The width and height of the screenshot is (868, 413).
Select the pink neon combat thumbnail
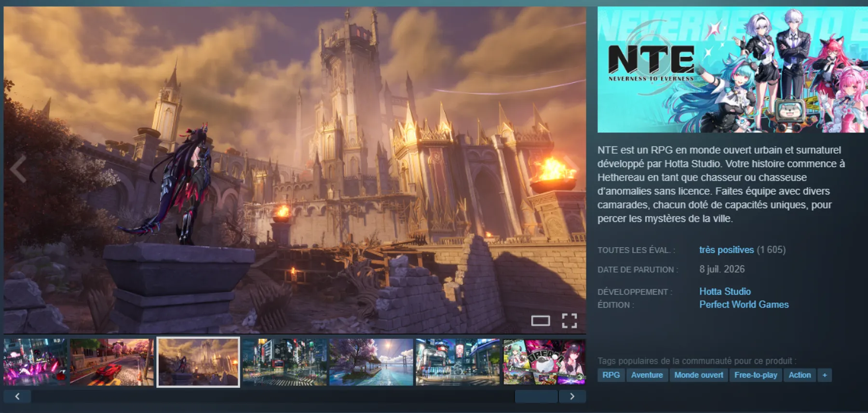click(x=35, y=362)
